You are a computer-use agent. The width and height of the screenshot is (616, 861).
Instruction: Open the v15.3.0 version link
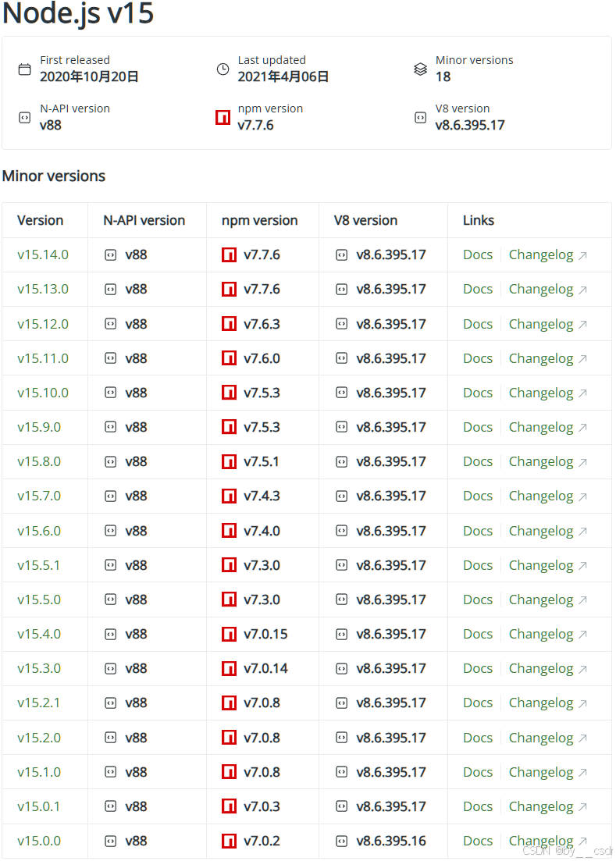(x=39, y=668)
